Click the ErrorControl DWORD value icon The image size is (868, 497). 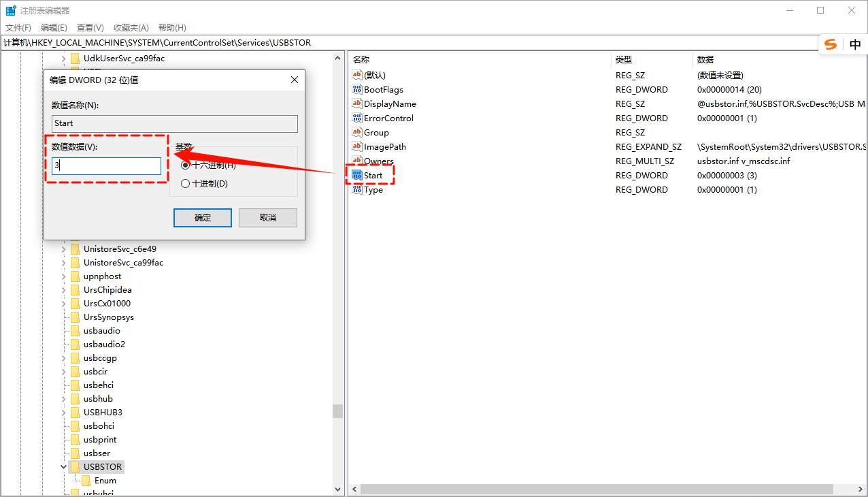[x=357, y=118]
